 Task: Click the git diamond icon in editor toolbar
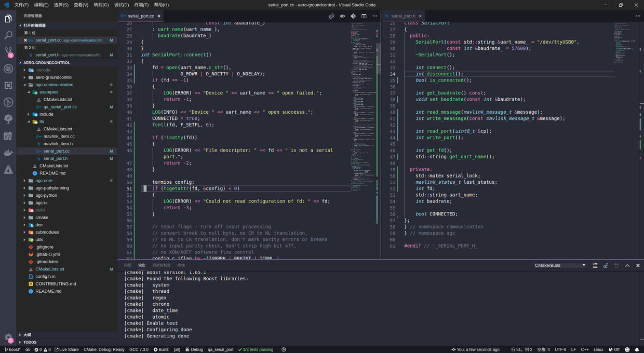[353, 16]
